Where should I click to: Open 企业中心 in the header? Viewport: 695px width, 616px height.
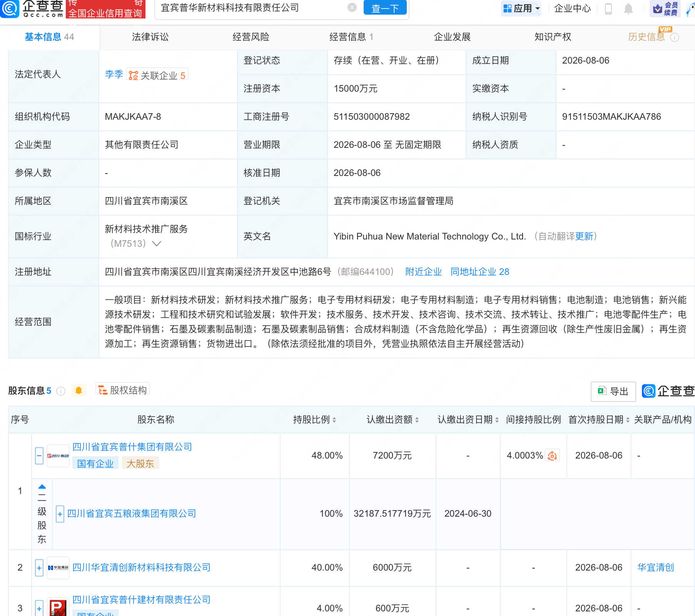point(573,8)
